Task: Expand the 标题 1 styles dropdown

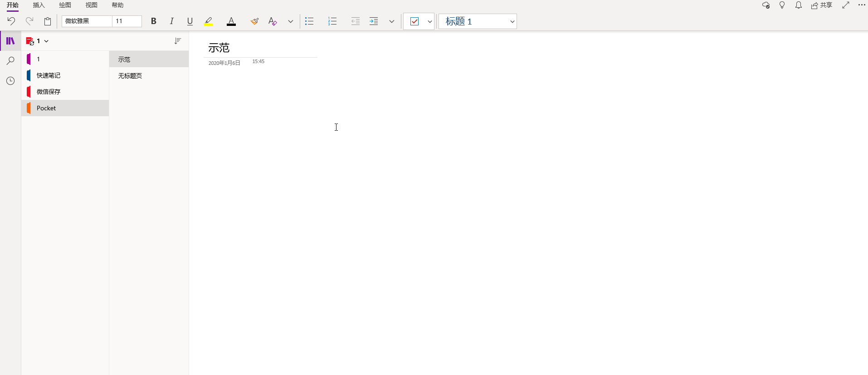Action: tap(512, 21)
